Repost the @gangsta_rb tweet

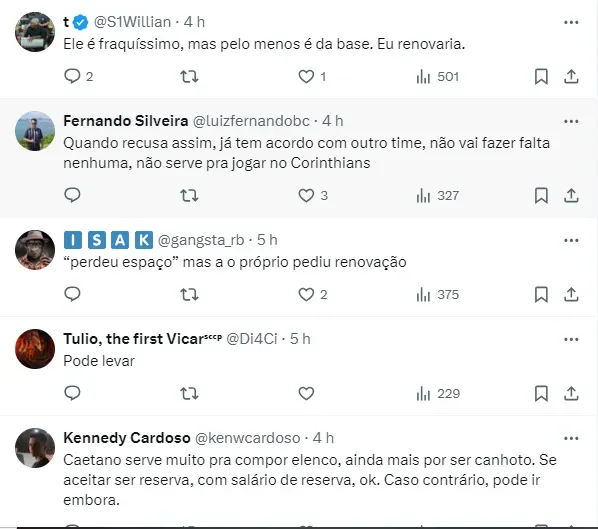coord(189,294)
